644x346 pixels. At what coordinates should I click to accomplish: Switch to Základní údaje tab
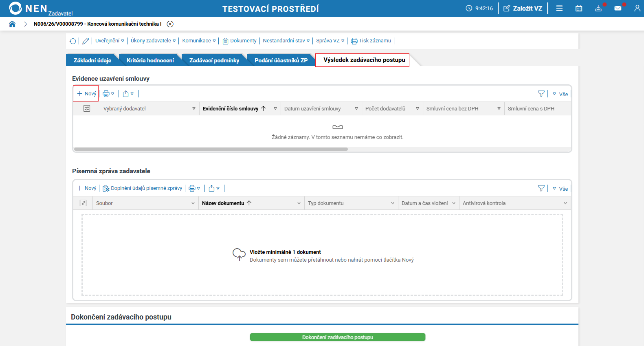[92, 60]
